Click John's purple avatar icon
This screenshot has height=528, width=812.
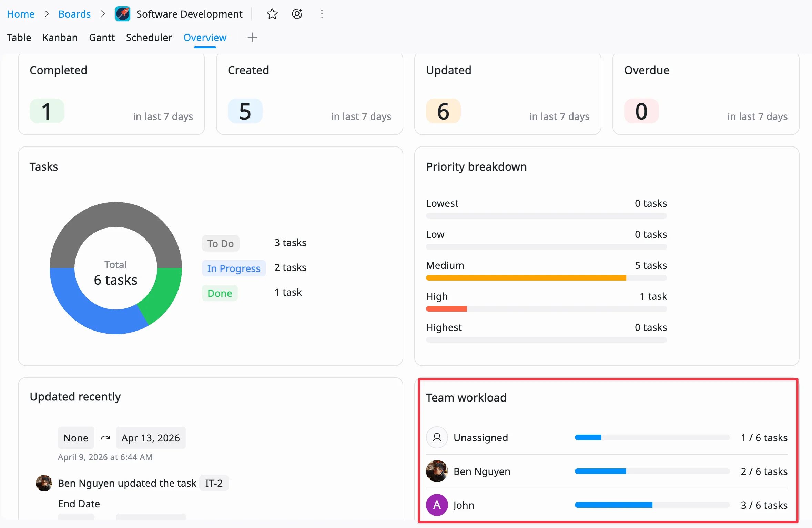coord(437,505)
